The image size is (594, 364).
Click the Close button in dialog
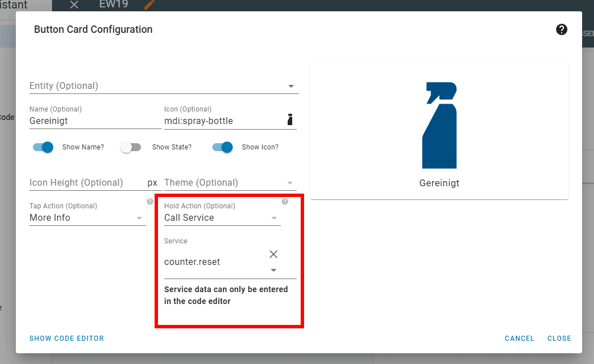point(559,339)
